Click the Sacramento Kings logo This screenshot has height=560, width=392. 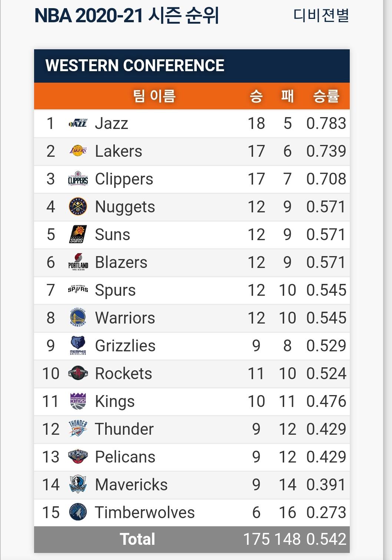78,401
